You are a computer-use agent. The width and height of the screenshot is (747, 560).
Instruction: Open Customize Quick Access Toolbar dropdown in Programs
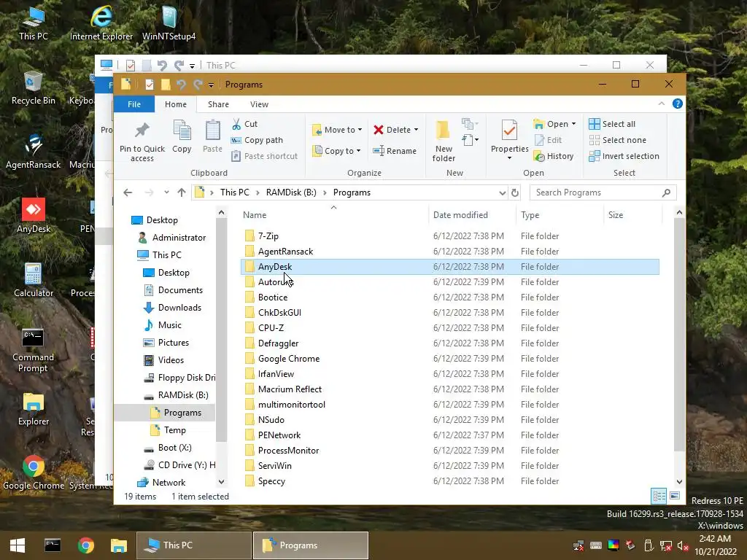click(x=211, y=85)
